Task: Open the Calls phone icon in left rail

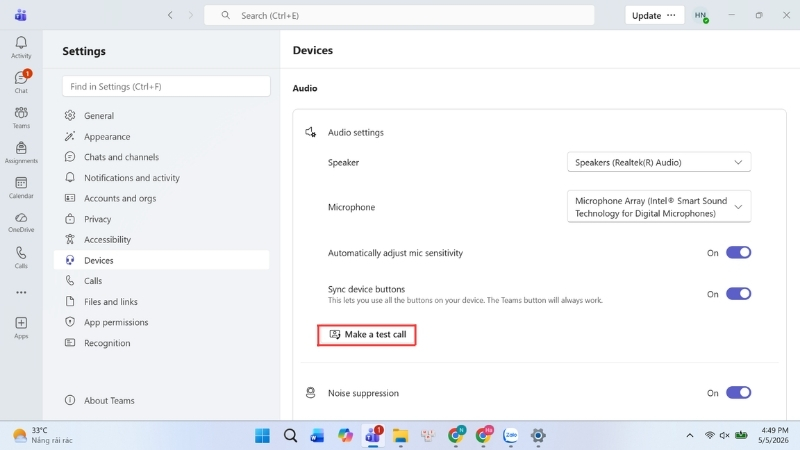Action: tap(21, 257)
